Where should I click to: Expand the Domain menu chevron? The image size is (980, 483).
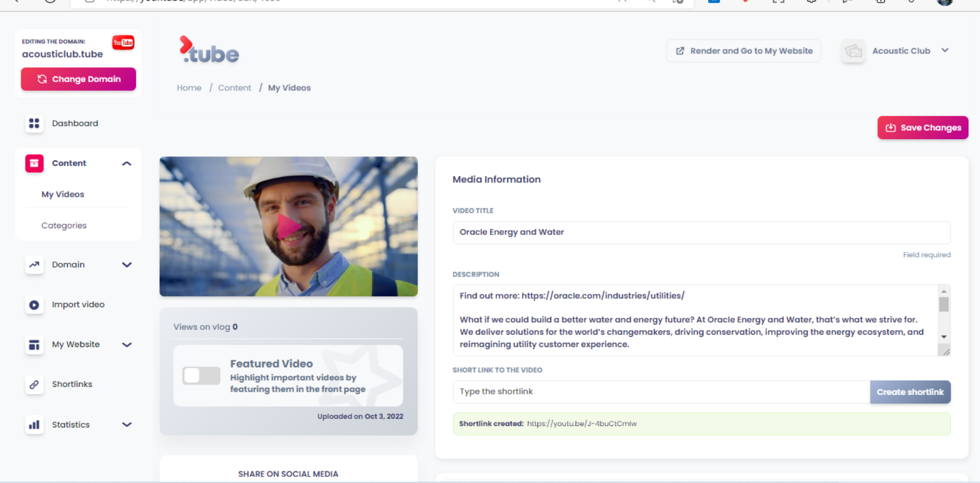(x=127, y=264)
